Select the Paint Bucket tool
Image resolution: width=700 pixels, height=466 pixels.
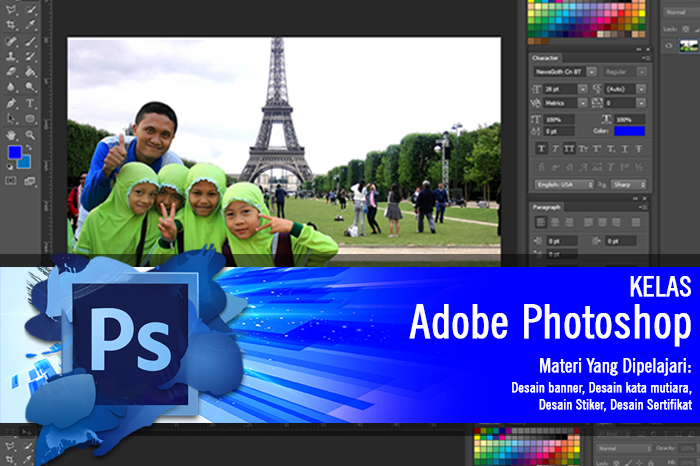point(30,71)
